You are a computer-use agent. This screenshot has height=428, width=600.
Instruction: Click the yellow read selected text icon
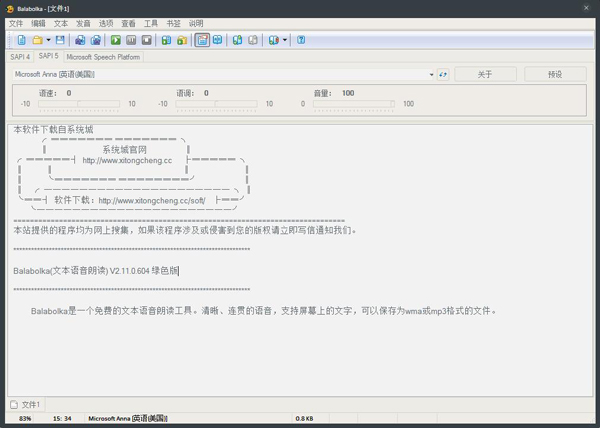coord(182,40)
